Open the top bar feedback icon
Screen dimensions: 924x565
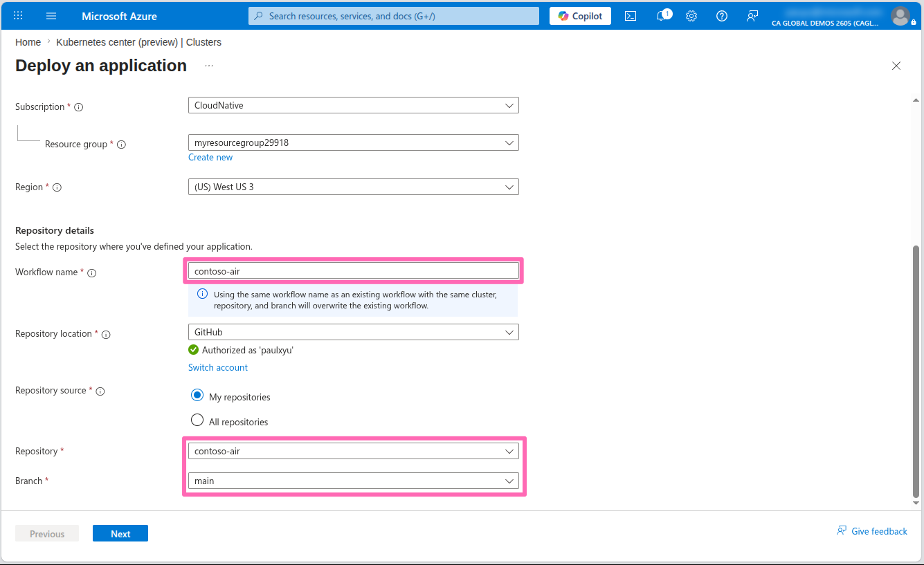(x=752, y=16)
